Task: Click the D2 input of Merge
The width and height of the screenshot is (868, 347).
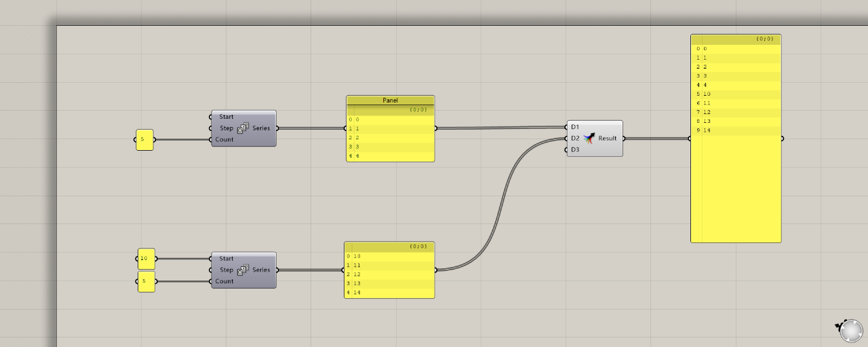Action: point(575,139)
